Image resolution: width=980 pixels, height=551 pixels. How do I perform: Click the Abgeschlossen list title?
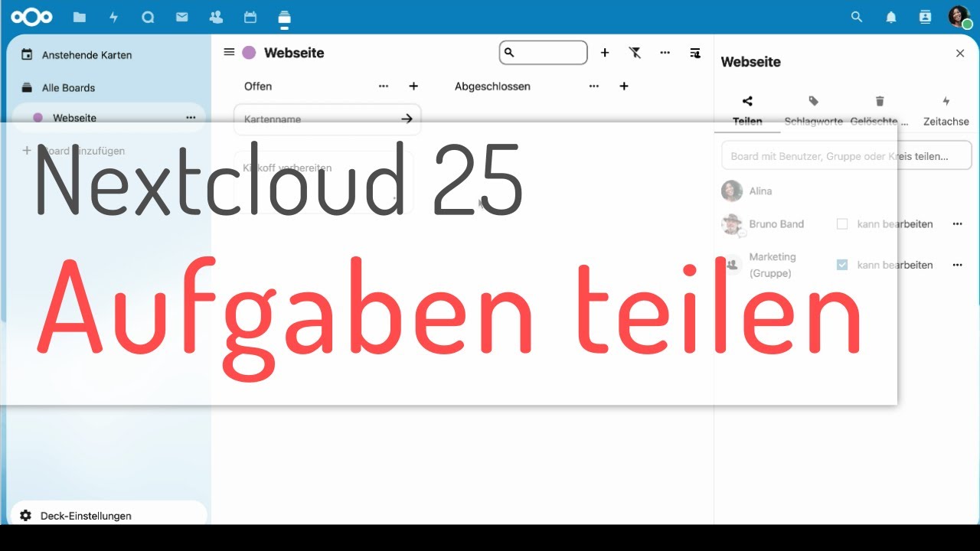pos(492,86)
